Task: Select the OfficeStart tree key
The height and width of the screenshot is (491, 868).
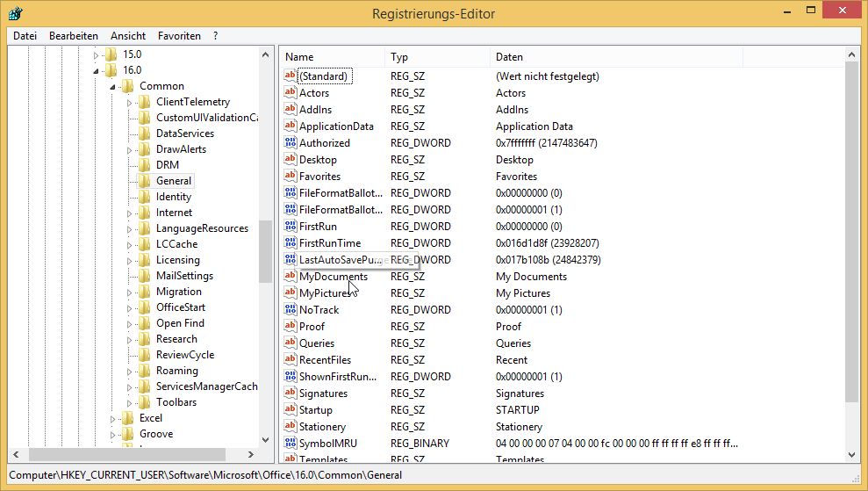Action: point(181,307)
